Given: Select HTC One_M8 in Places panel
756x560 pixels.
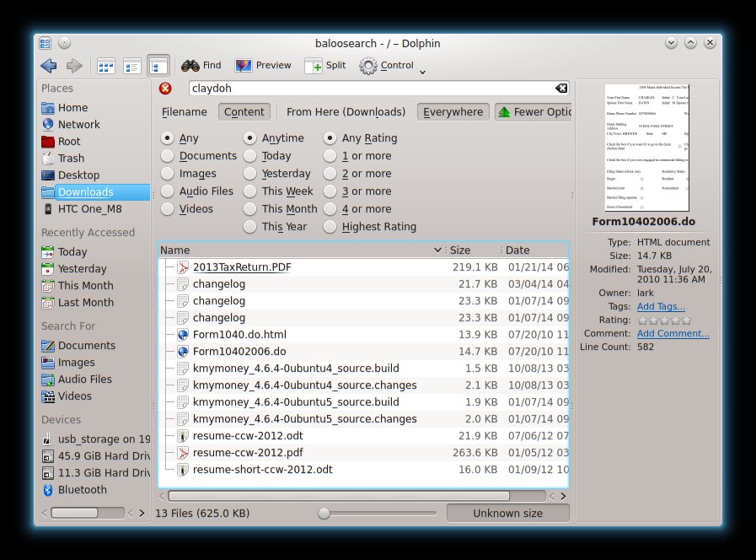Looking at the screenshot, I should pos(90,208).
